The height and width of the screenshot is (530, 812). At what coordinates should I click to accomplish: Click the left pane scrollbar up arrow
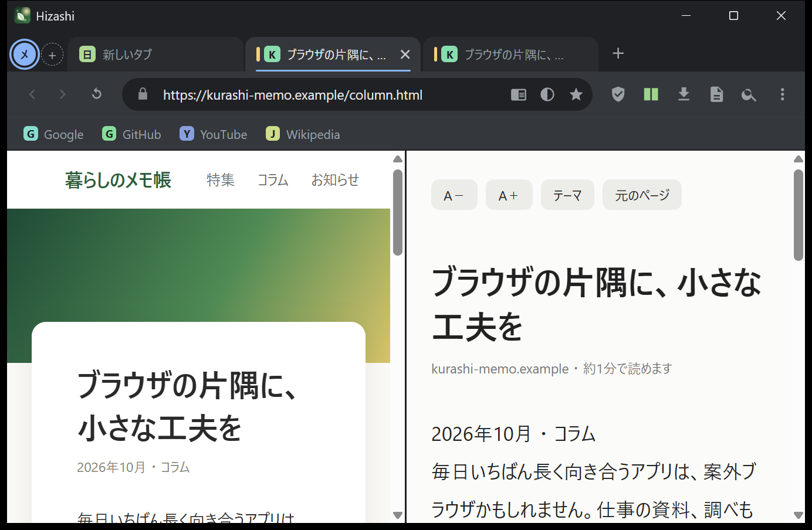tap(398, 159)
